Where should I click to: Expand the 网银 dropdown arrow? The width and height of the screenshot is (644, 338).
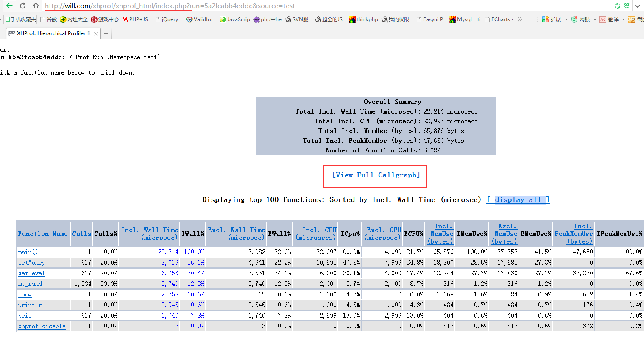click(x=595, y=19)
